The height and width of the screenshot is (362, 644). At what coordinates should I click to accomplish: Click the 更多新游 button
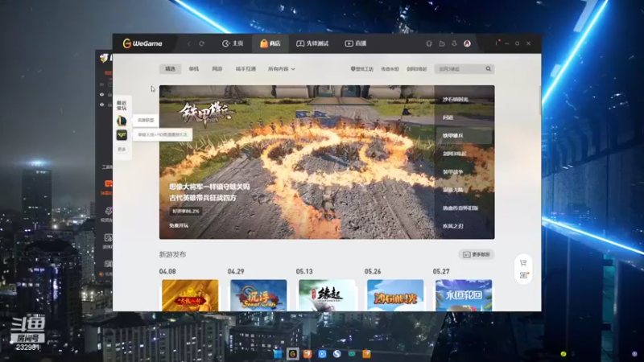[x=476, y=254]
